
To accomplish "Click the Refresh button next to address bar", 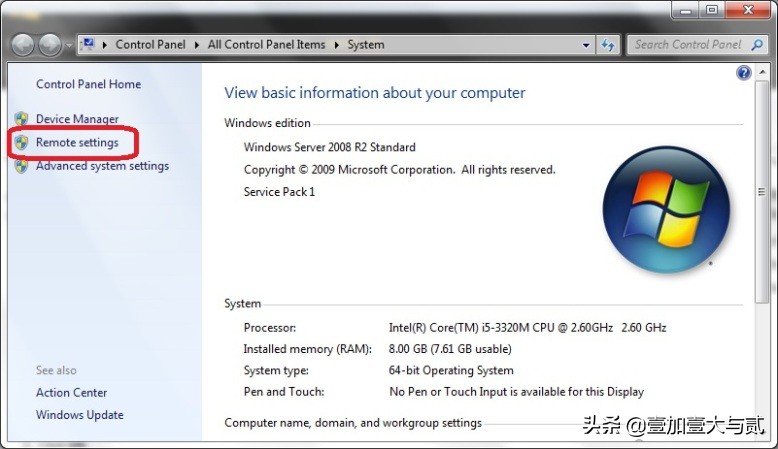I will (x=608, y=45).
